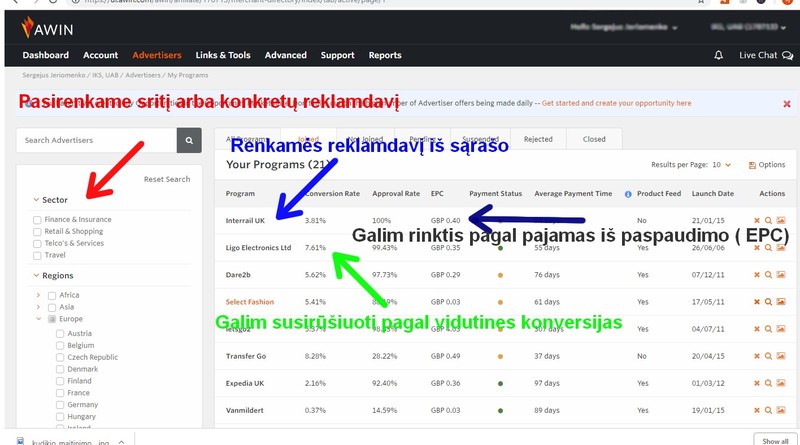Open the Advanced menu
The width and height of the screenshot is (800, 445).
(x=286, y=55)
